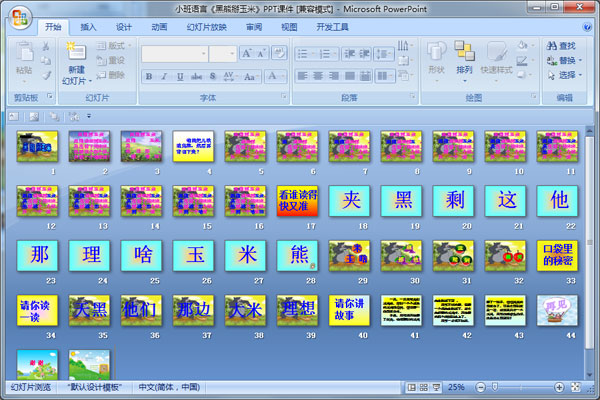The height and width of the screenshot is (400, 600).
Task: Toggle slide sorter view button in status bar
Action: point(423,387)
